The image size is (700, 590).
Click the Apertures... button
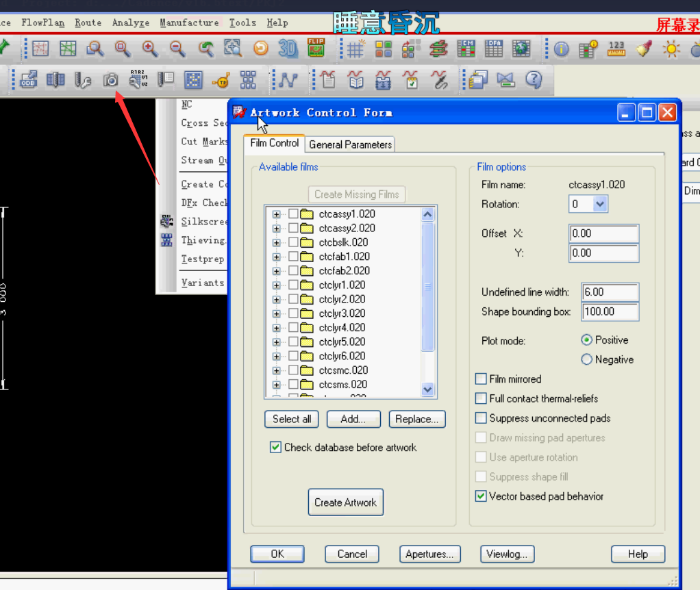tap(429, 554)
